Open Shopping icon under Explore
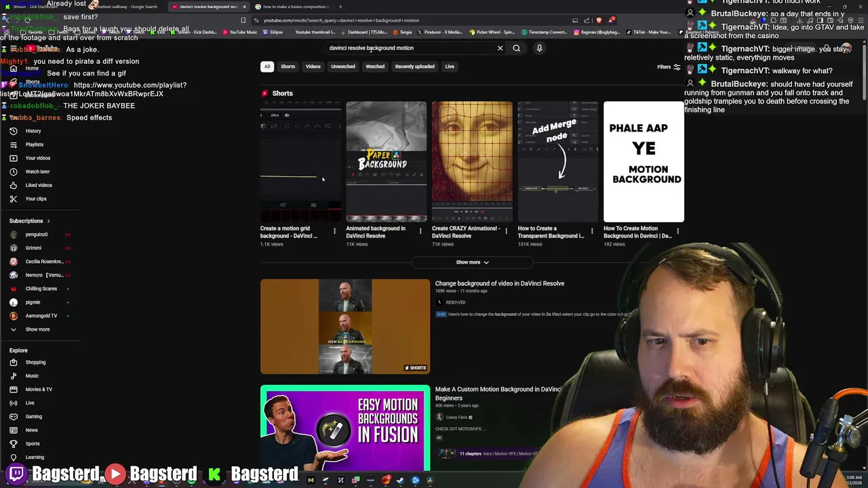 pos(13,362)
